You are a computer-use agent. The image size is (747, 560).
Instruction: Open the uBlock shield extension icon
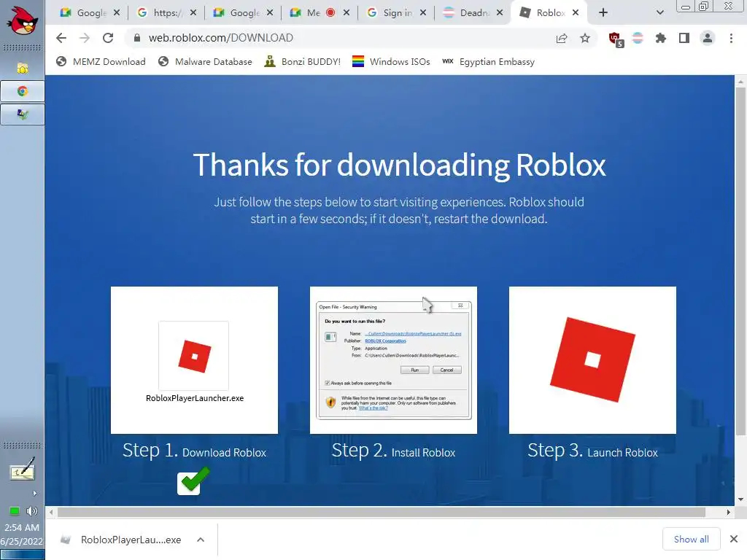click(x=616, y=39)
